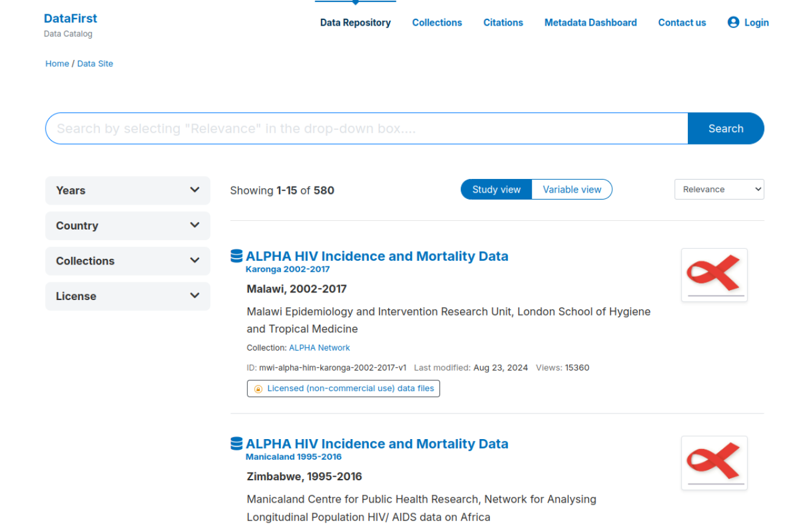
Task: Click the 'Malawi, 2002-2017' text
Action: click(297, 289)
